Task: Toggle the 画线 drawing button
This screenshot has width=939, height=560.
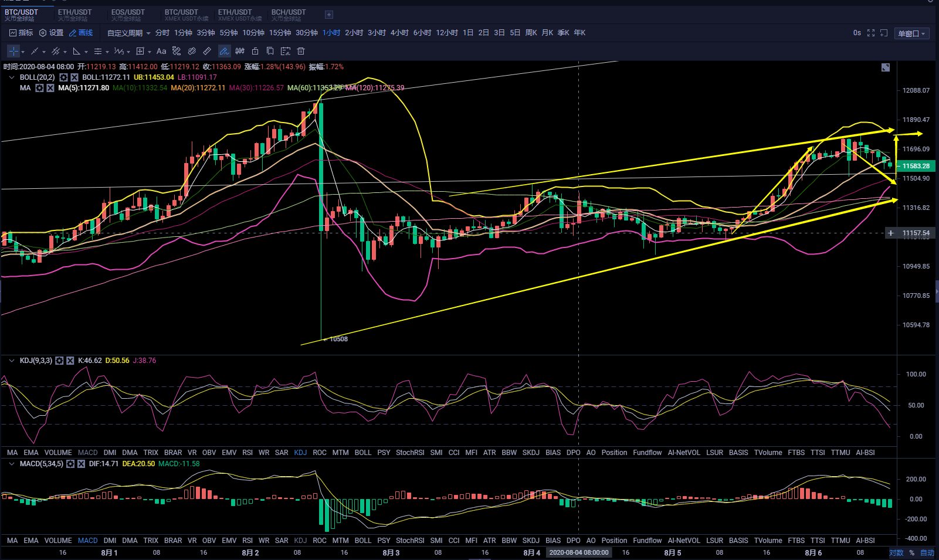Action: (x=81, y=33)
